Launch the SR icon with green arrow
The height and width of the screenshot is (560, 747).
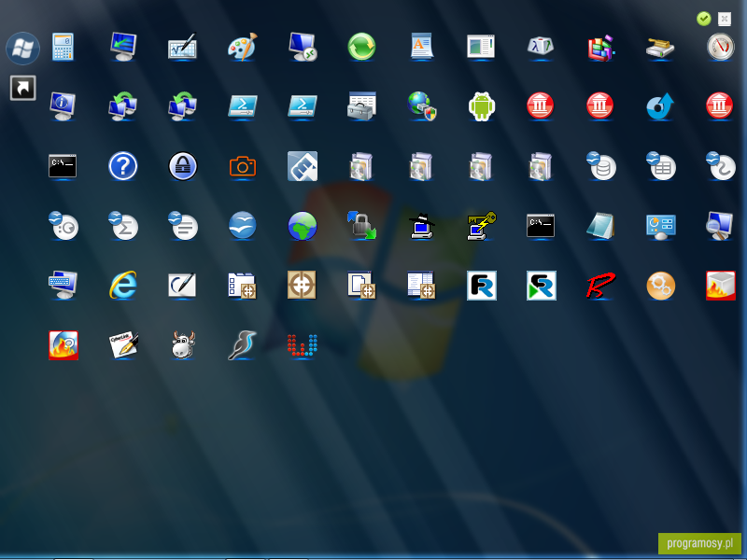click(x=541, y=286)
